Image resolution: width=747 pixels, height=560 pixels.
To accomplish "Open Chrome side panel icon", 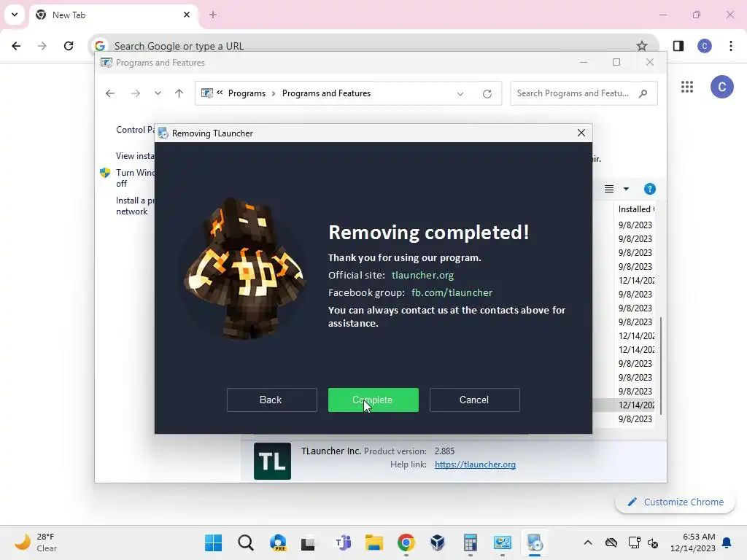I will [678, 46].
